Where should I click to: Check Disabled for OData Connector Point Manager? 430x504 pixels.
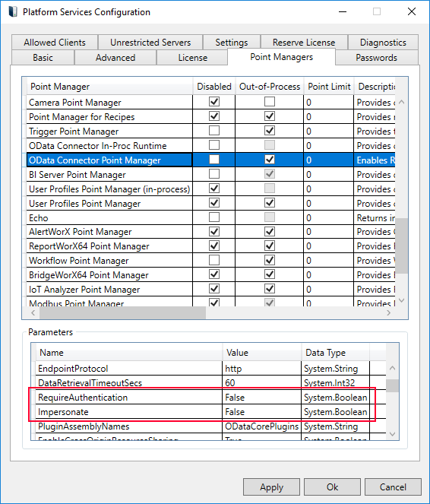pyautogui.click(x=214, y=160)
